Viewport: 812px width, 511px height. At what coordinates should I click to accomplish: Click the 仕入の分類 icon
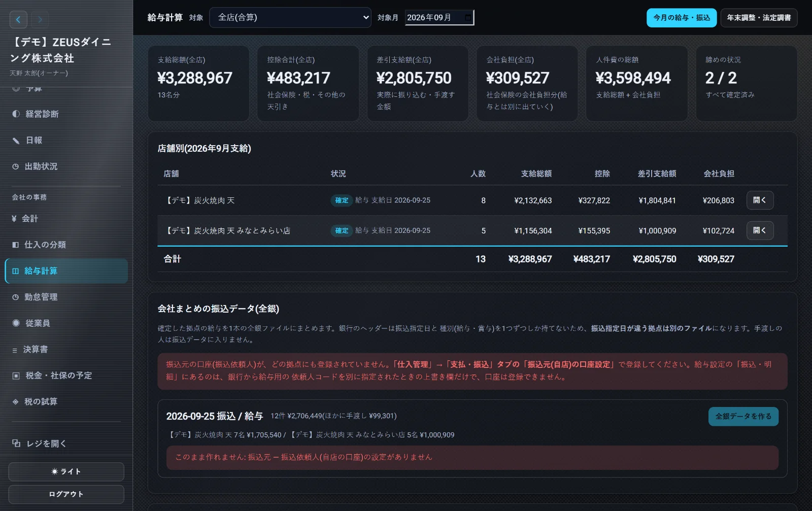tap(16, 245)
